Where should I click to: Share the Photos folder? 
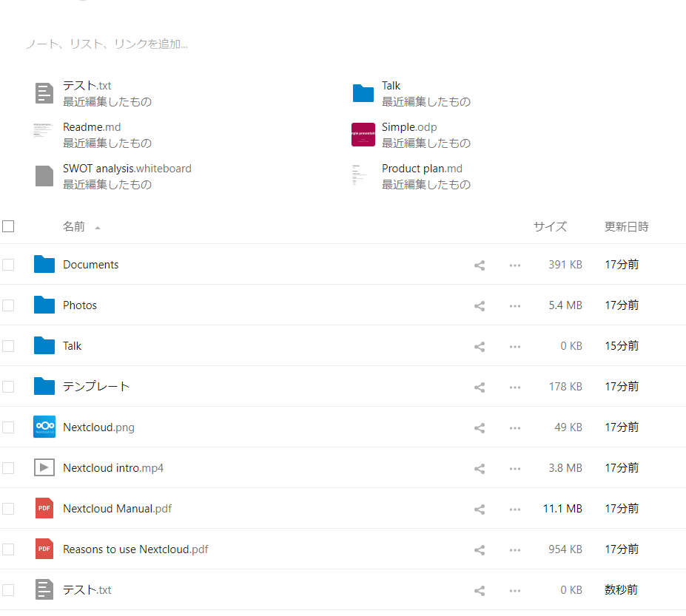tap(480, 305)
